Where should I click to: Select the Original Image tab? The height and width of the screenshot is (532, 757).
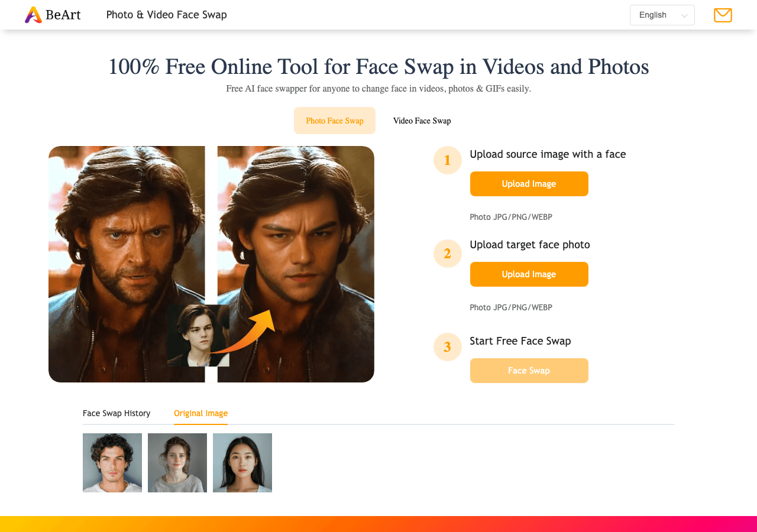coord(200,413)
